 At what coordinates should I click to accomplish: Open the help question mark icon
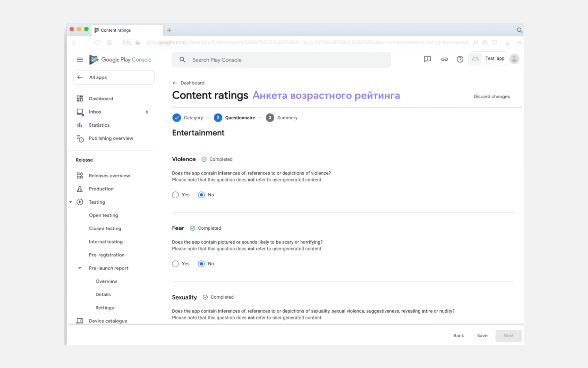[x=460, y=59]
